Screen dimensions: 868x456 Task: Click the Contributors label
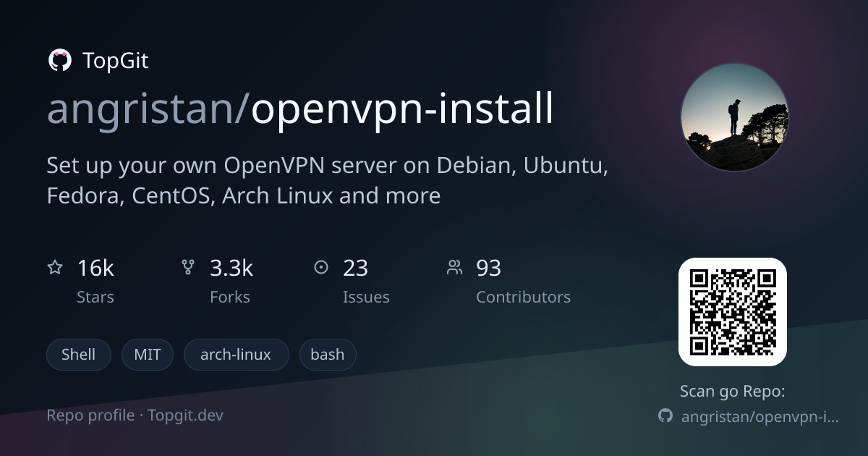pos(523,297)
